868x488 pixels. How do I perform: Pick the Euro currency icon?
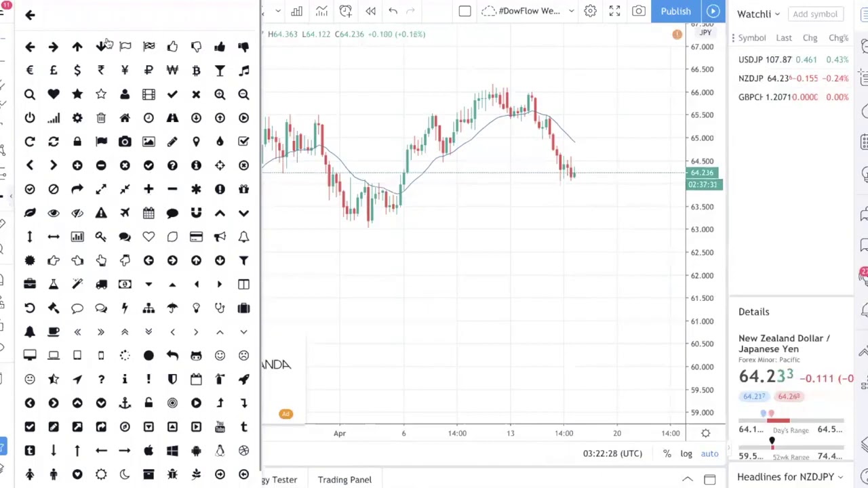coord(30,70)
